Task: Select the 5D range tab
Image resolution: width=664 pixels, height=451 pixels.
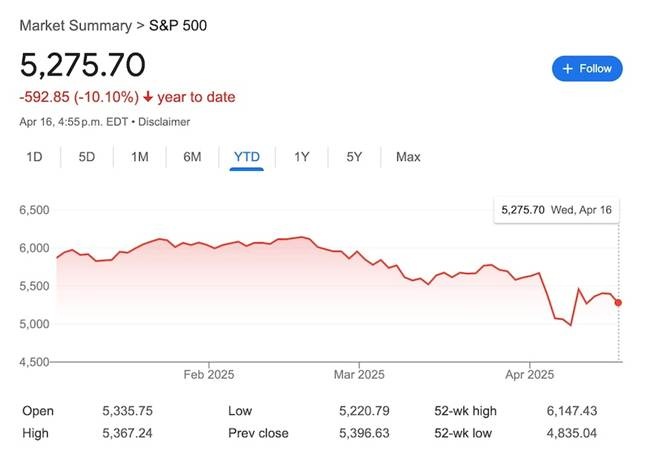Action: click(87, 156)
